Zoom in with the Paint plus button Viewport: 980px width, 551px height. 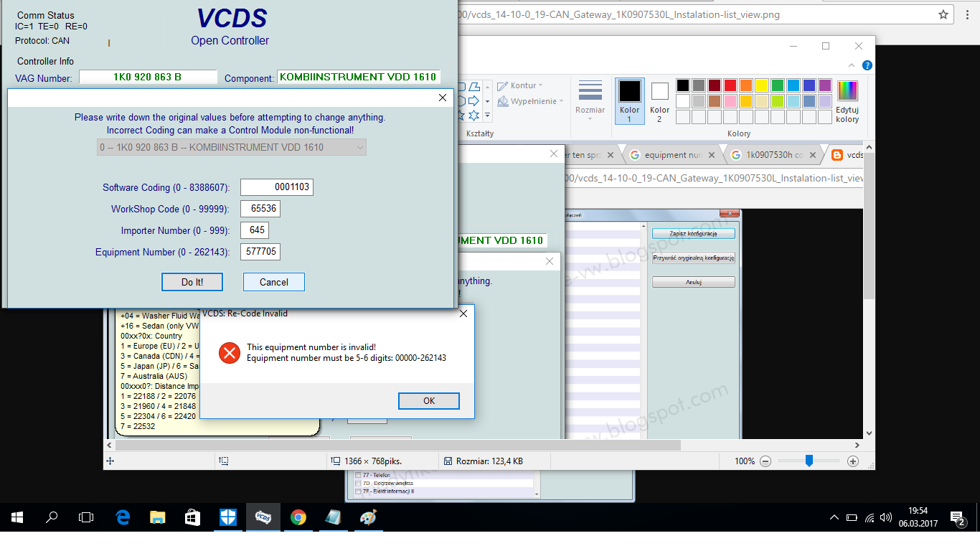pyautogui.click(x=853, y=461)
